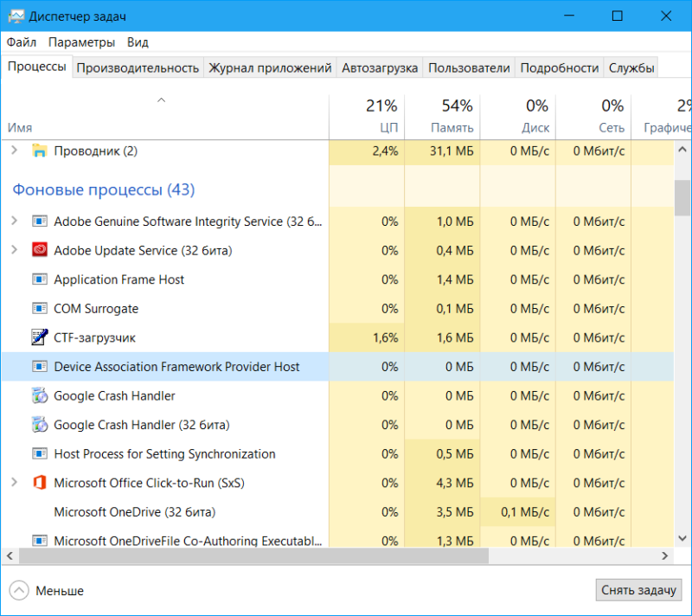Click the 31,1 МБ memory value
Screen dimensions: 692x616
click(x=452, y=151)
